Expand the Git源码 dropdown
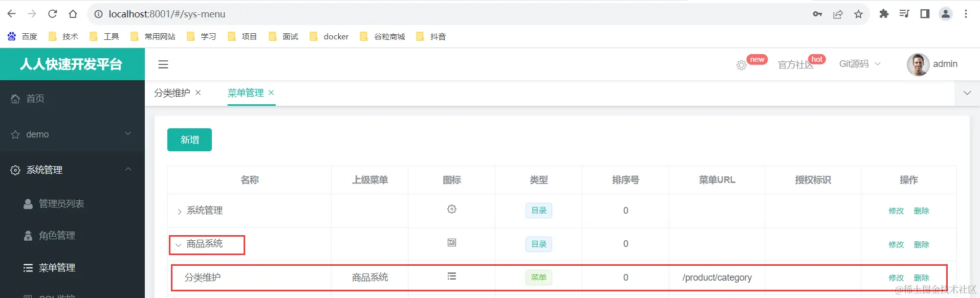980x298 pixels. (x=860, y=64)
